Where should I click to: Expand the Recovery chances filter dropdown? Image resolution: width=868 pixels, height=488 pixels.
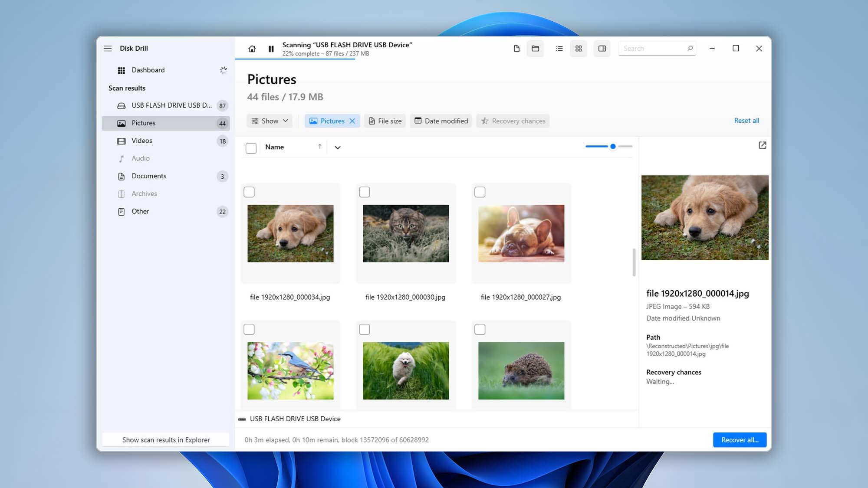tap(513, 121)
